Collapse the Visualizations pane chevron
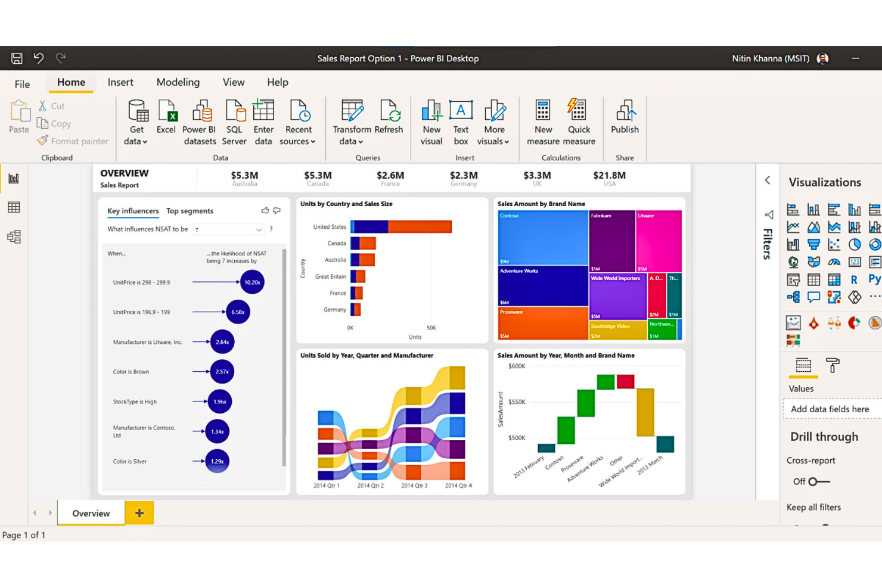Screen dimensions: 882x588 point(768,180)
